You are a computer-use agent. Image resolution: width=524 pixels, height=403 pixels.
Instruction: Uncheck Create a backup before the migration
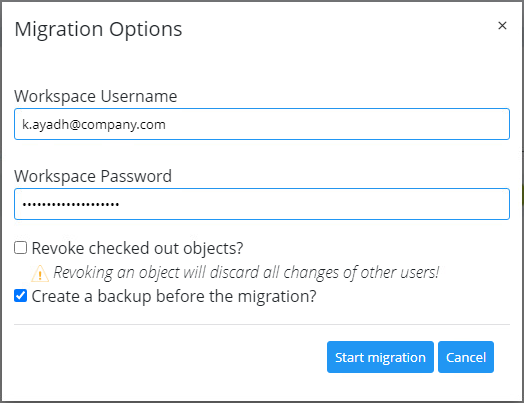pos(20,296)
